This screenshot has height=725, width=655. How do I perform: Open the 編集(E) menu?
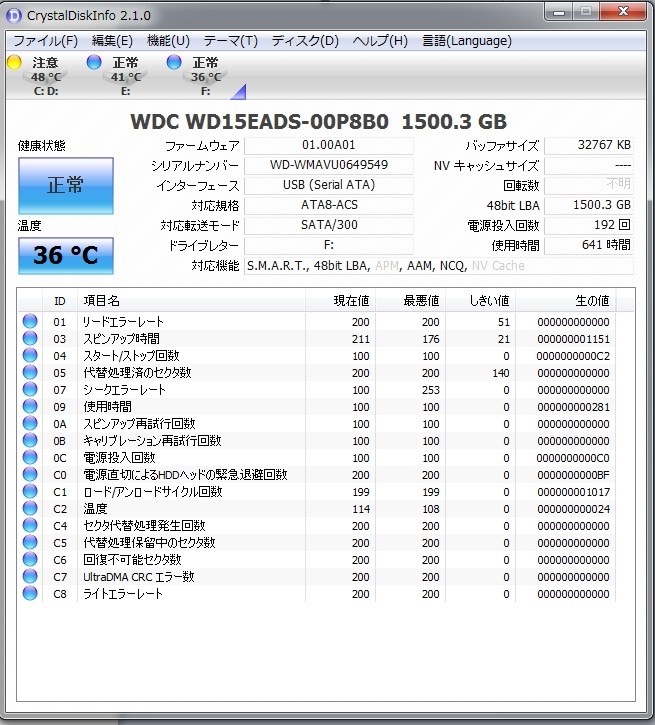pyautogui.click(x=112, y=41)
